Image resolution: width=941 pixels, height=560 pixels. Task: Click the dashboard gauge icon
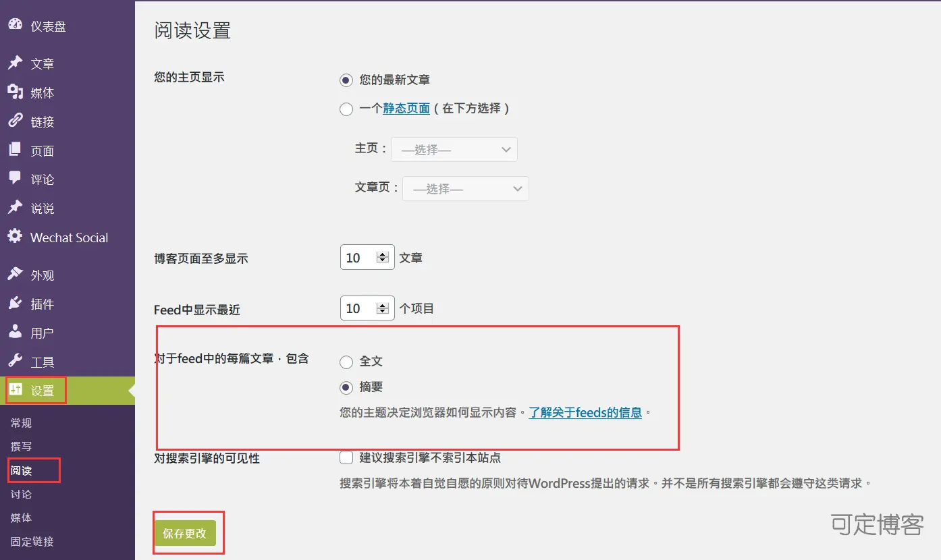[x=15, y=25]
